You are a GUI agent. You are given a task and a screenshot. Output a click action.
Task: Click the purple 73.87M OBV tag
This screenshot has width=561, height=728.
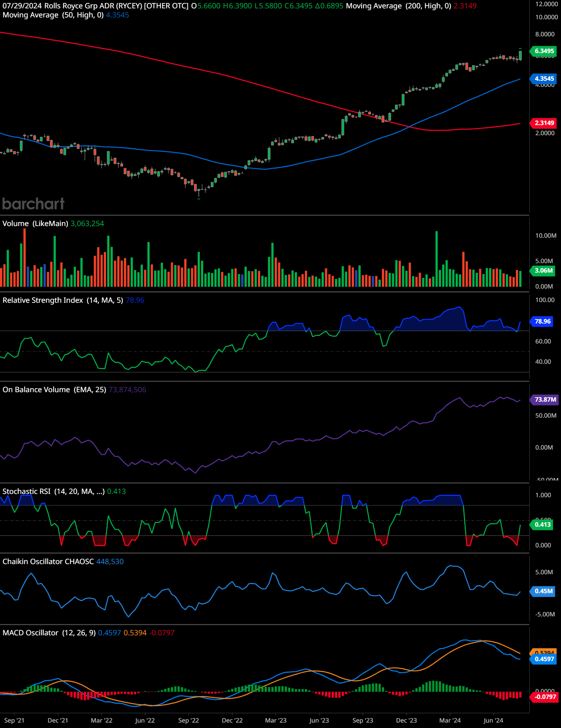pyautogui.click(x=544, y=399)
